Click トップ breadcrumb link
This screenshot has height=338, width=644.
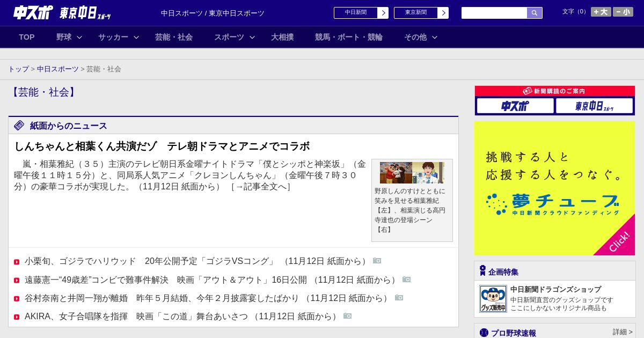coord(18,69)
